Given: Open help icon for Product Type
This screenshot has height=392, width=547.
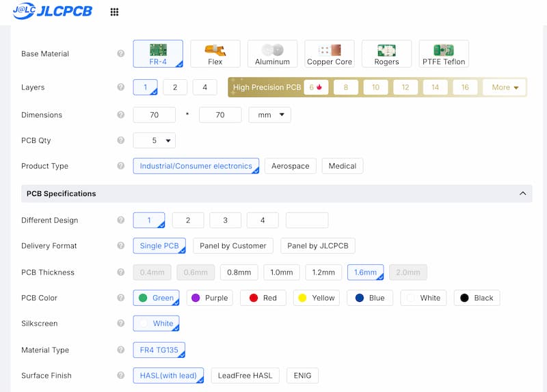Looking at the screenshot, I should point(121,166).
